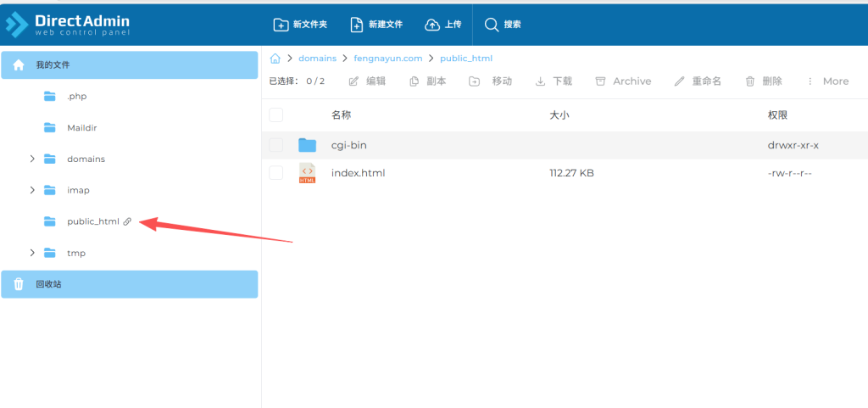This screenshot has height=408, width=868.
Task: Click the domains breadcrumb link
Action: 317,59
